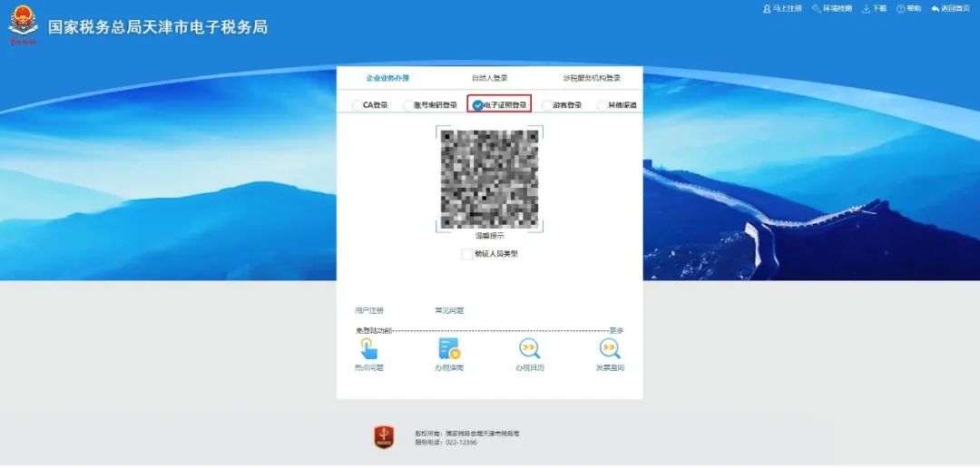
Task: Open 环境检测 environment check
Action: pyautogui.click(x=832, y=9)
